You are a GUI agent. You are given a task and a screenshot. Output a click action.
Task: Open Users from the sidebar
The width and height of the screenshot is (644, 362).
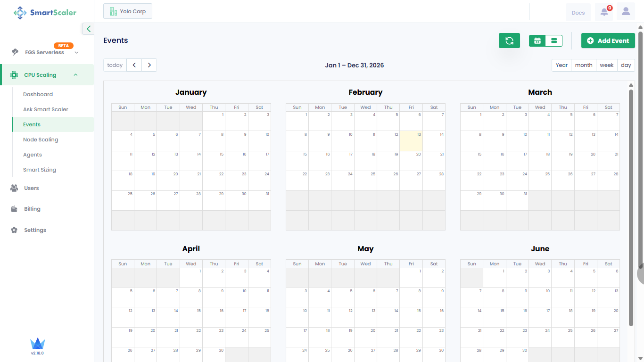(x=31, y=188)
